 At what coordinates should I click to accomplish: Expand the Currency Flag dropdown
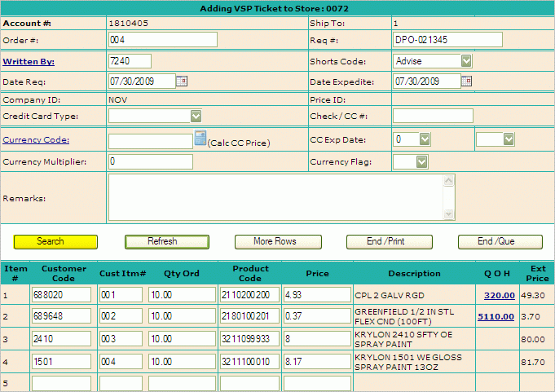(421, 161)
